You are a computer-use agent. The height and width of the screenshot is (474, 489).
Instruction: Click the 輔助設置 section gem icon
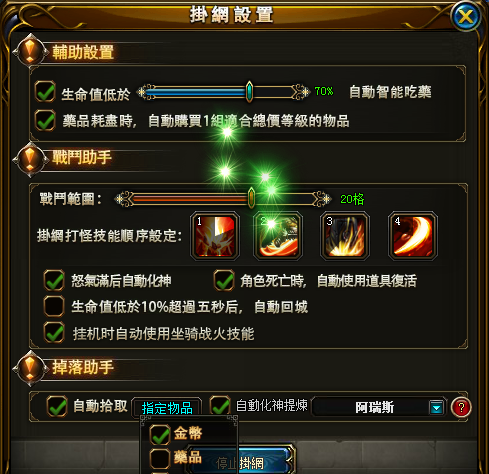click(30, 51)
